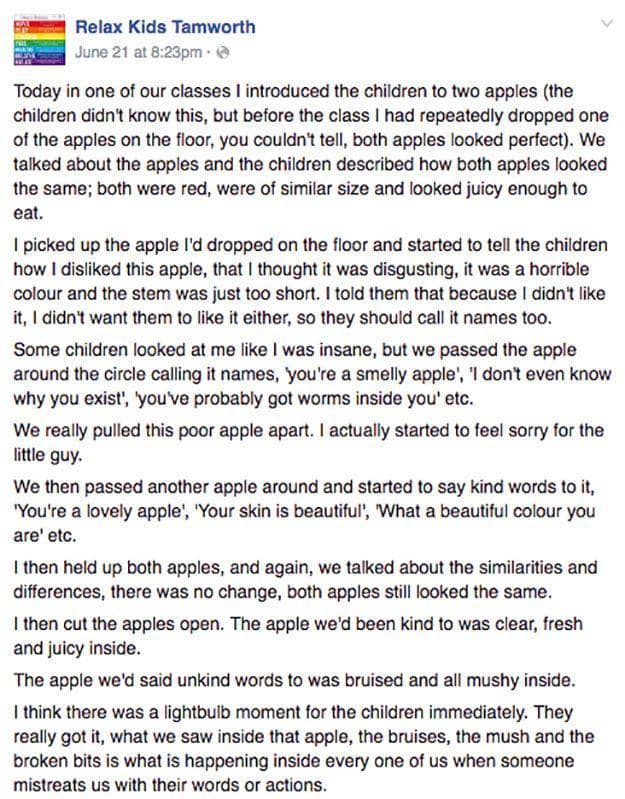The height and width of the screenshot is (799, 625).
Task: Click the 'I then cut the apples open' paragraph
Action: (x=310, y=633)
